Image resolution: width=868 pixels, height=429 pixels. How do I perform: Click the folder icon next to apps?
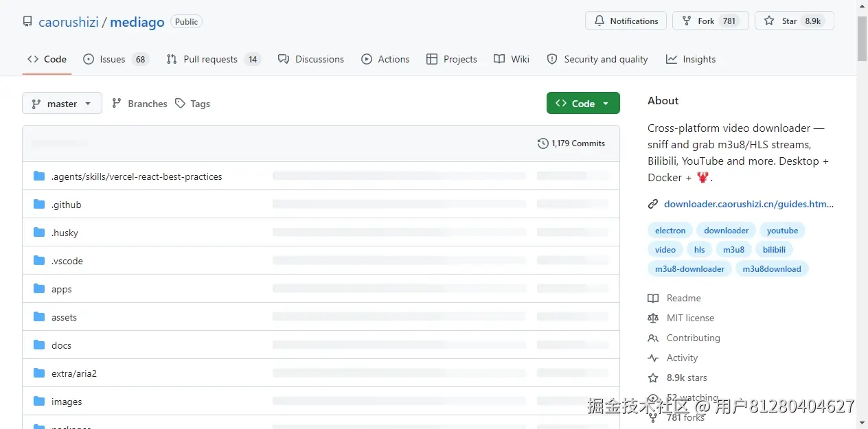point(39,289)
